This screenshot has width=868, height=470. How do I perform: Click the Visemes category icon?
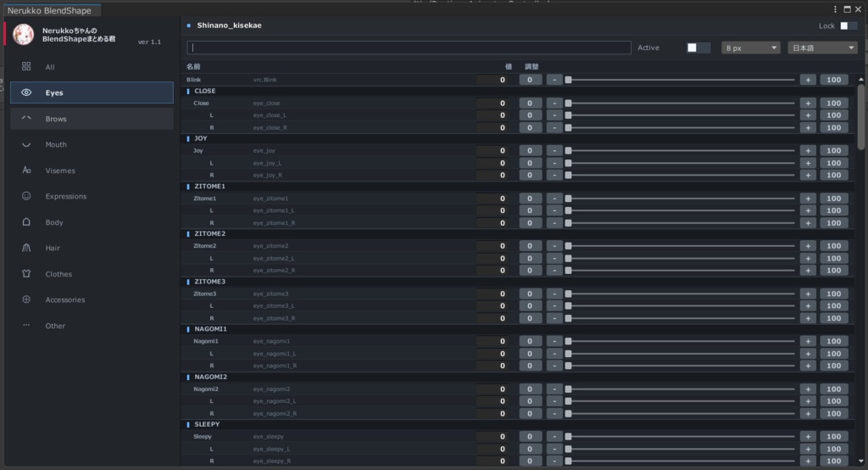tap(26, 171)
